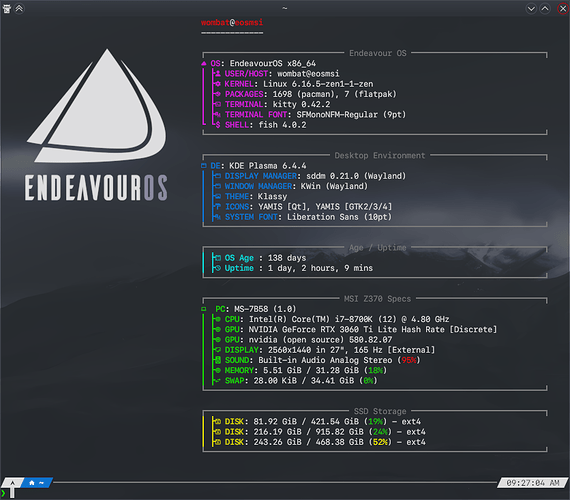Select the text 'kitty 0.42.2'

(x=301, y=104)
